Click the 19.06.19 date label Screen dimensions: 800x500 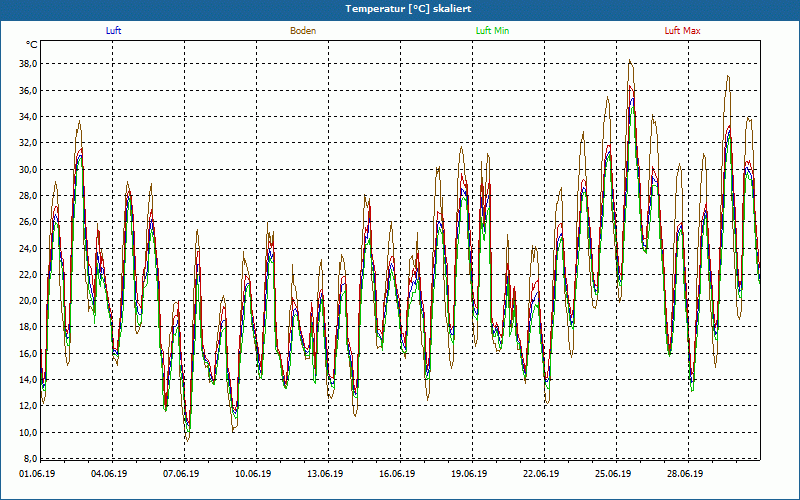pyautogui.click(x=469, y=473)
